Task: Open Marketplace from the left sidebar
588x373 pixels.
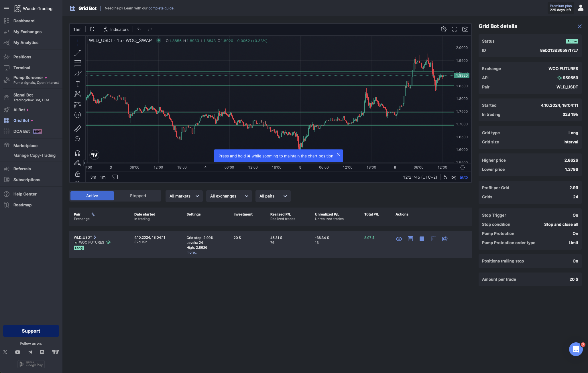Action: [25, 145]
